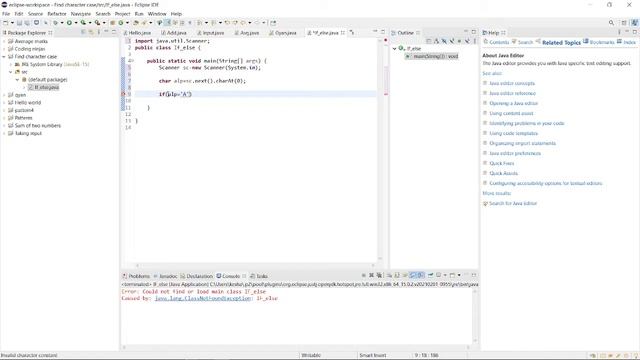Collapse If_else class in Outline
This screenshot has width=640, height=360.
tap(395, 49)
